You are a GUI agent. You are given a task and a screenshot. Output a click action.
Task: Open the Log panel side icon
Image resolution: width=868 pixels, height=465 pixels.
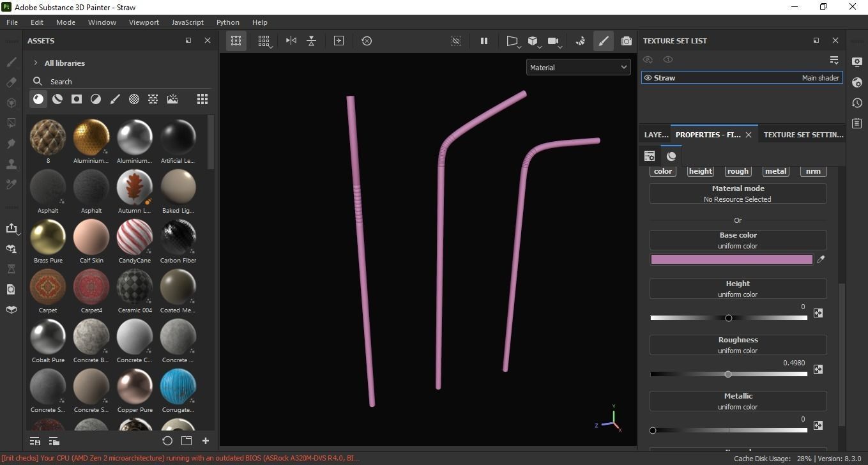click(x=857, y=123)
